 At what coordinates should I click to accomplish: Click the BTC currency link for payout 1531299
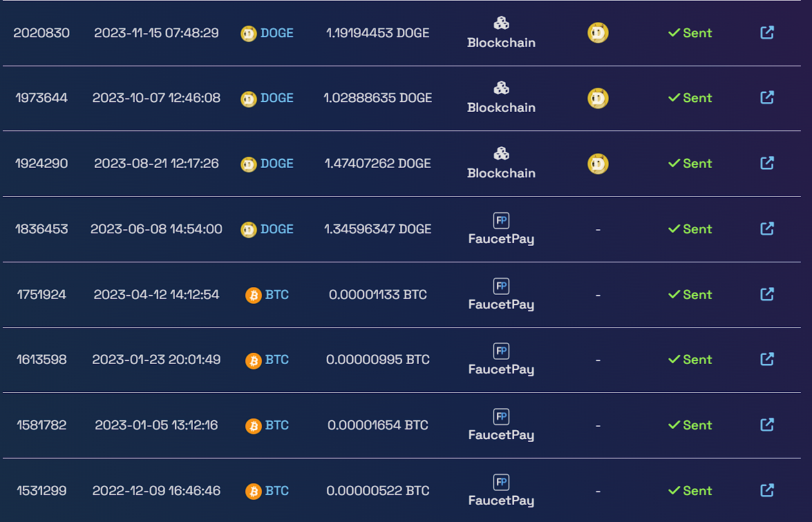click(276, 491)
